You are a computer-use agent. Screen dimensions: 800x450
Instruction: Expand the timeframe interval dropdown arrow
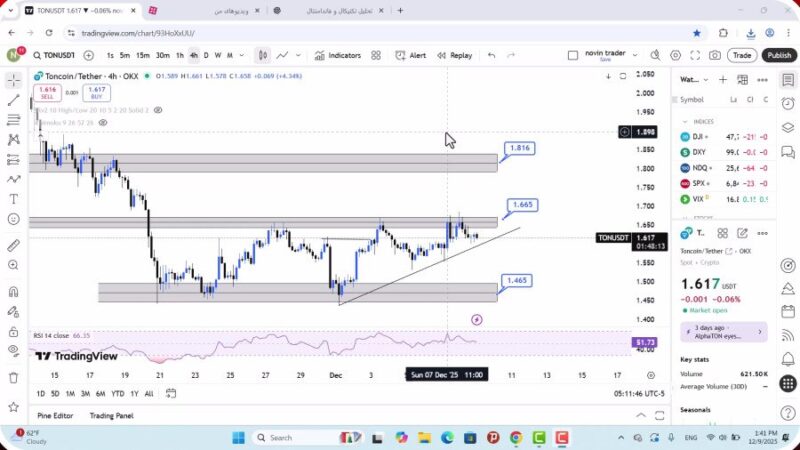[x=242, y=56]
